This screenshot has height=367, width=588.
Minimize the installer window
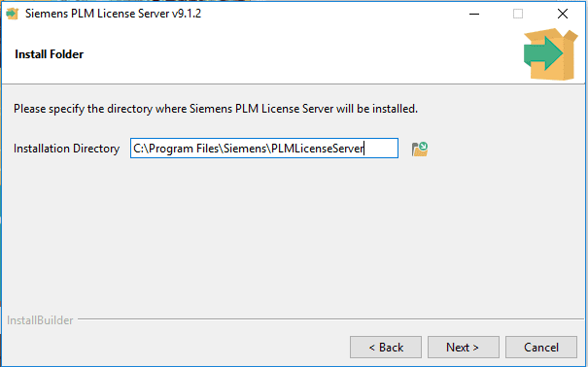coord(474,14)
